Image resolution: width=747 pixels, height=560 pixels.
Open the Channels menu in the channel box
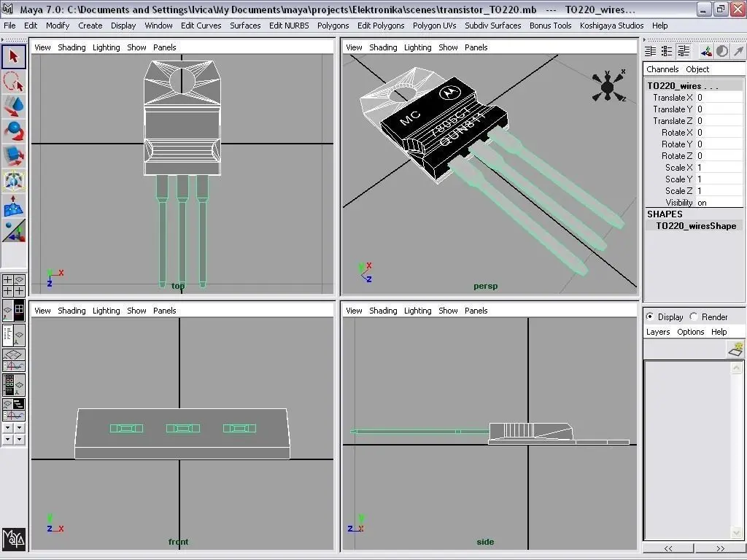coord(662,69)
